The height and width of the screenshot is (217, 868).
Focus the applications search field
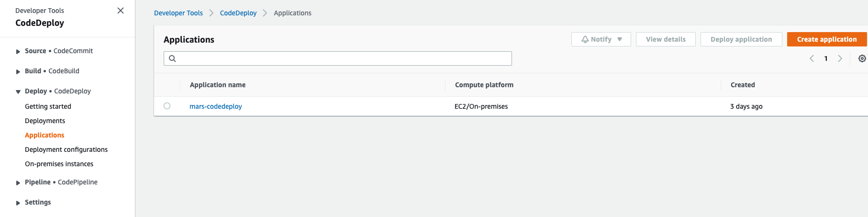point(338,58)
